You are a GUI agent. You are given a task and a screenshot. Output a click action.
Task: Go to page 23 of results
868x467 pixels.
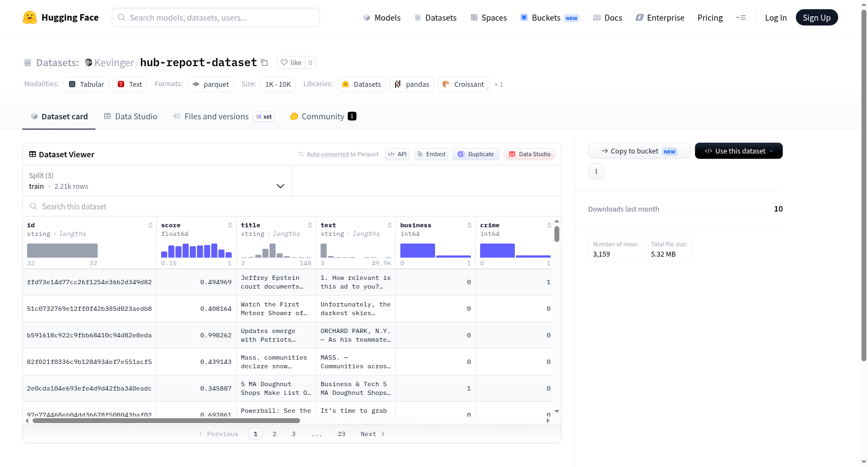tap(341, 434)
